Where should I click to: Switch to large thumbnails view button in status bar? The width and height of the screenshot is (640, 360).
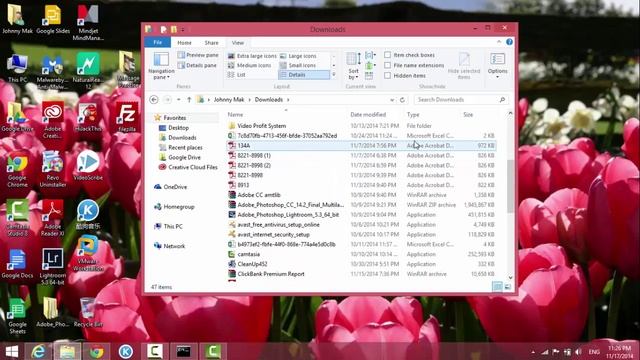point(507,287)
